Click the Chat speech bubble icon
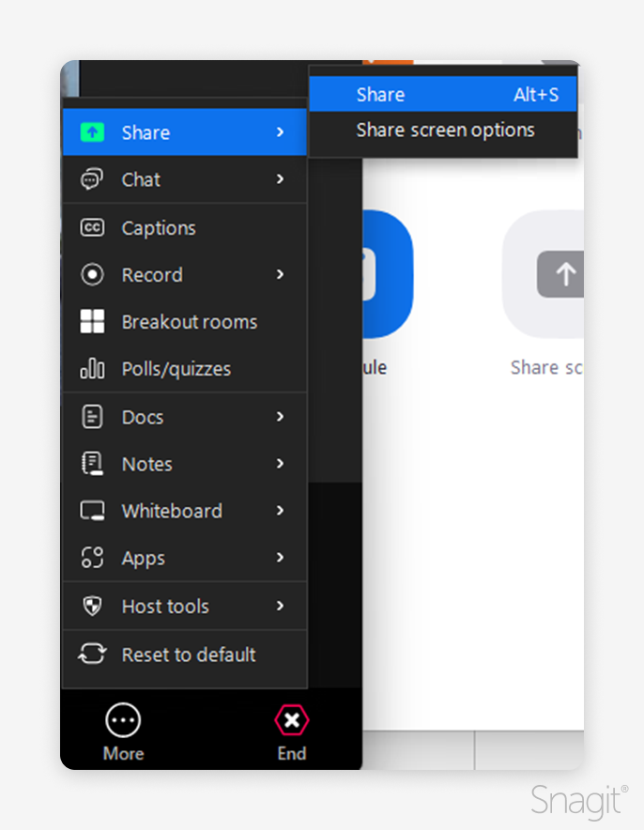 click(x=92, y=179)
